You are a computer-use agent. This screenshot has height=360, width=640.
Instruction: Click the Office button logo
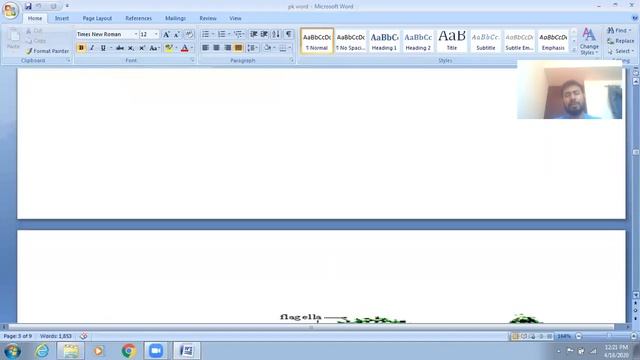(x=10, y=10)
